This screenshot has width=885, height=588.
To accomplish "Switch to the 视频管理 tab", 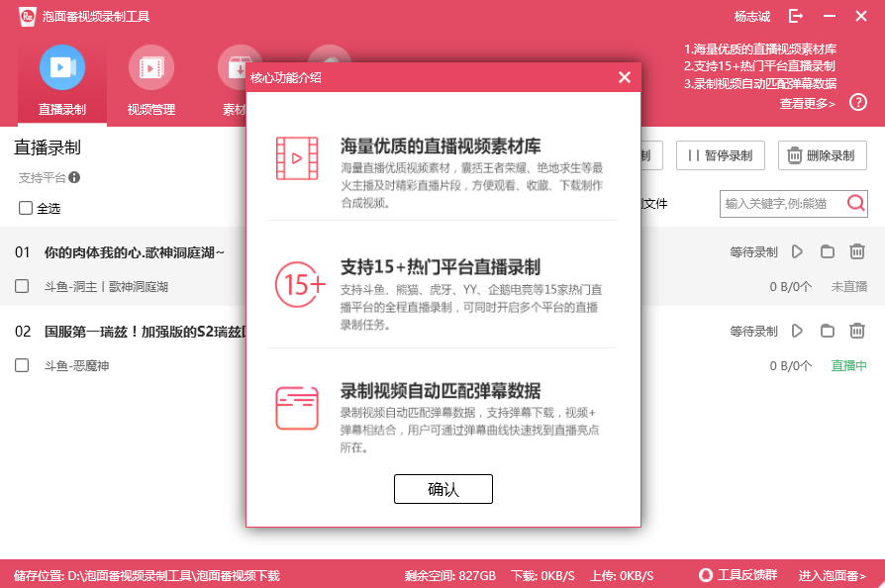I will [151, 82].
